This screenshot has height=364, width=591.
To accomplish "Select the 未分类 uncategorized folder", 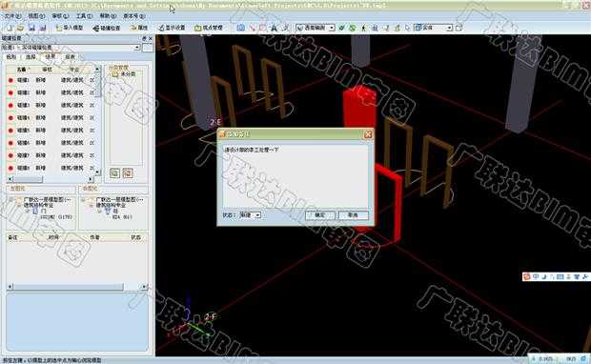I will pyautogui.click(x=124, y=74).
